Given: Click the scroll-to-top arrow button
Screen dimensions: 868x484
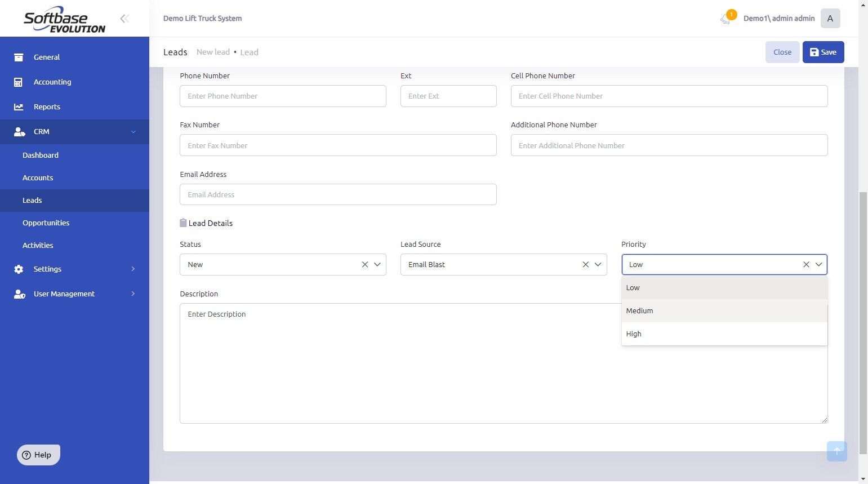Looking at the screenshot, I should click(x=837, y=451).
